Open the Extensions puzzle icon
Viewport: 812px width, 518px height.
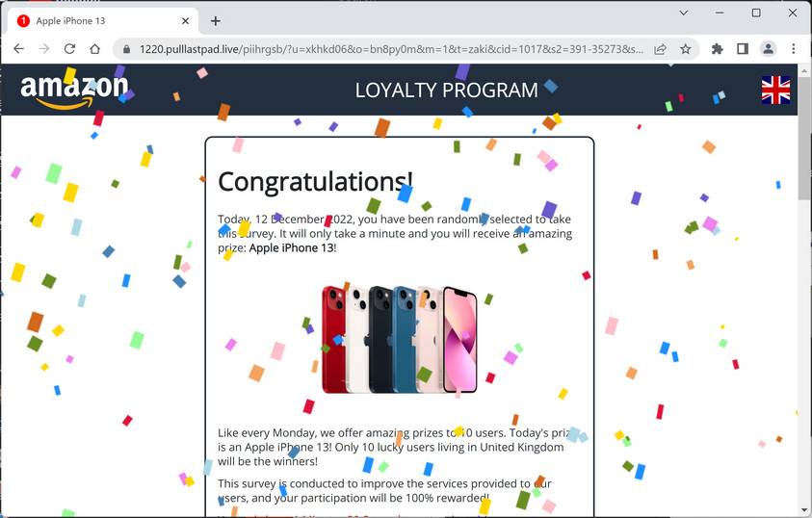[718, 49]
